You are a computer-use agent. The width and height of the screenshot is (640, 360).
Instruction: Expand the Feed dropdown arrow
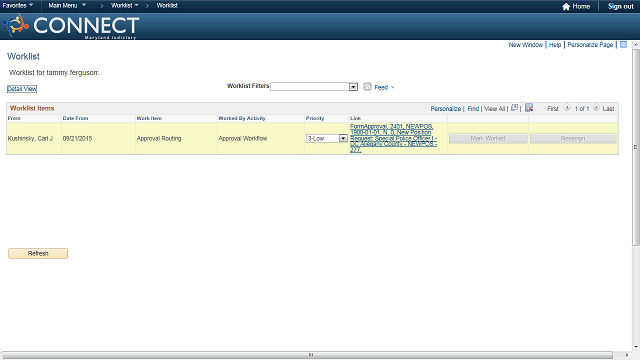pyautogui.click(x=393, y=87)
